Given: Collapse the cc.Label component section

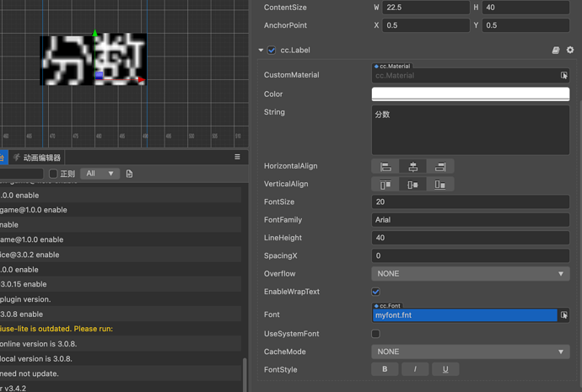Looking at the screenshot, I should [261, 50].
